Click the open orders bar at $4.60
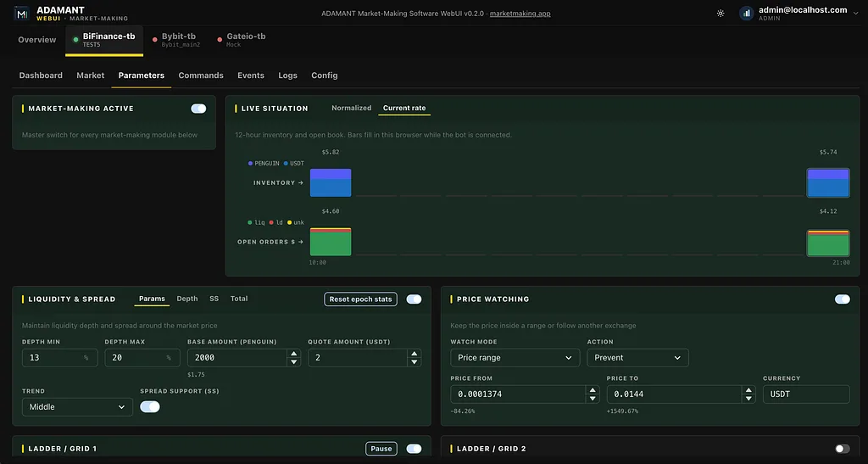The height and width of the screenshot is (464, 868). click(x=331, y=242)
